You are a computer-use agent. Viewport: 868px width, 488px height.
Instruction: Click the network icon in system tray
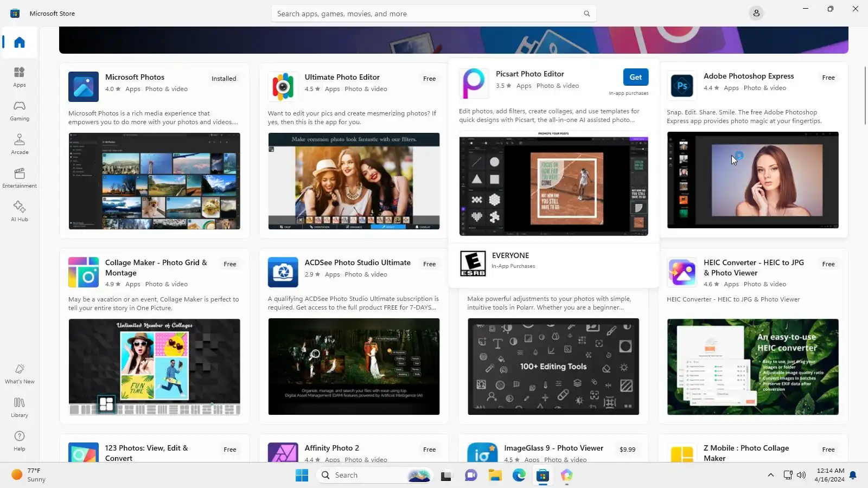(x=788, y=476)
